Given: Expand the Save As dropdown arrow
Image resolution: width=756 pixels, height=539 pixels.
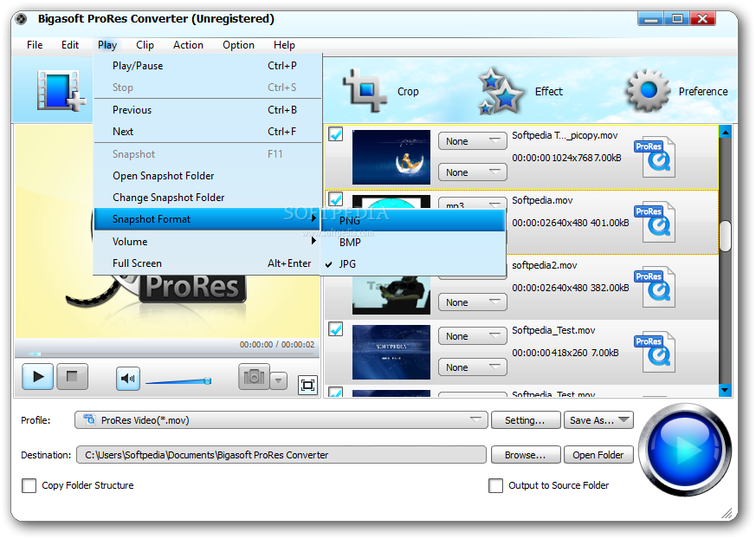Looking at the screenshot, I should (624, 419).
